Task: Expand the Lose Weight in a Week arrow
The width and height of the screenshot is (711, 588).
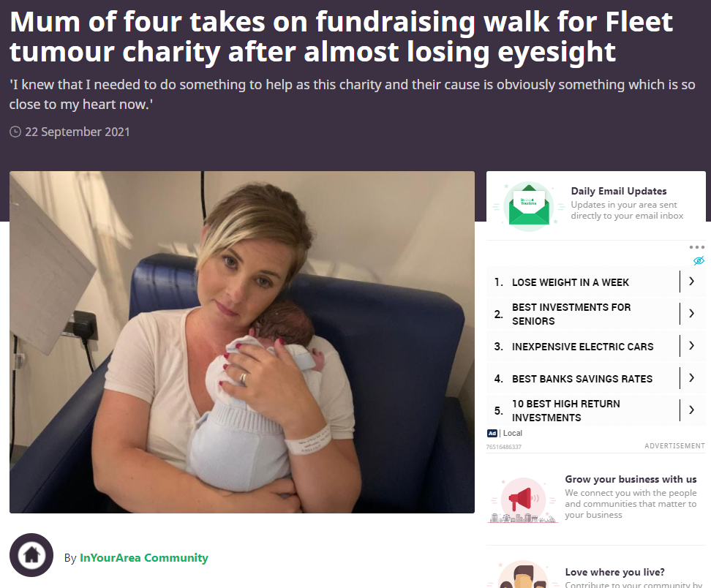Action: (691, 282)
